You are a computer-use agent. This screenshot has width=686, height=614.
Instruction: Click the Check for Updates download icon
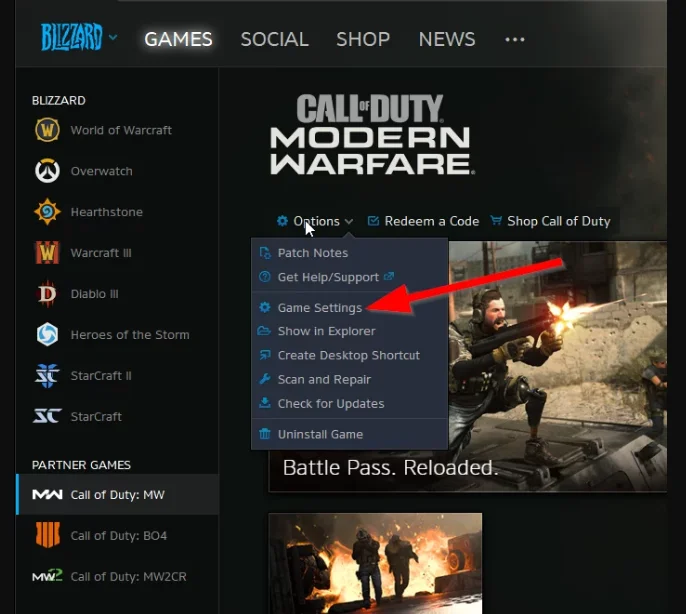point(265,403)
